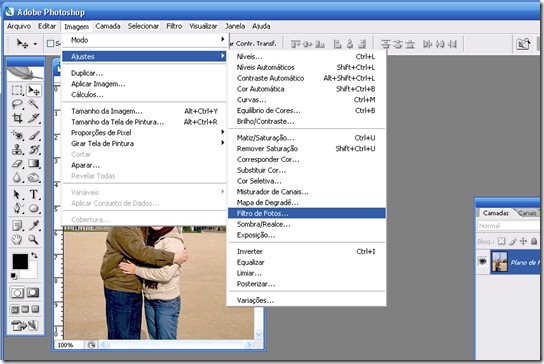The height and width of the screenshot is (364, 544).
Task: Activate the Zoom magnifier tool
Action: tap(34, 239)
